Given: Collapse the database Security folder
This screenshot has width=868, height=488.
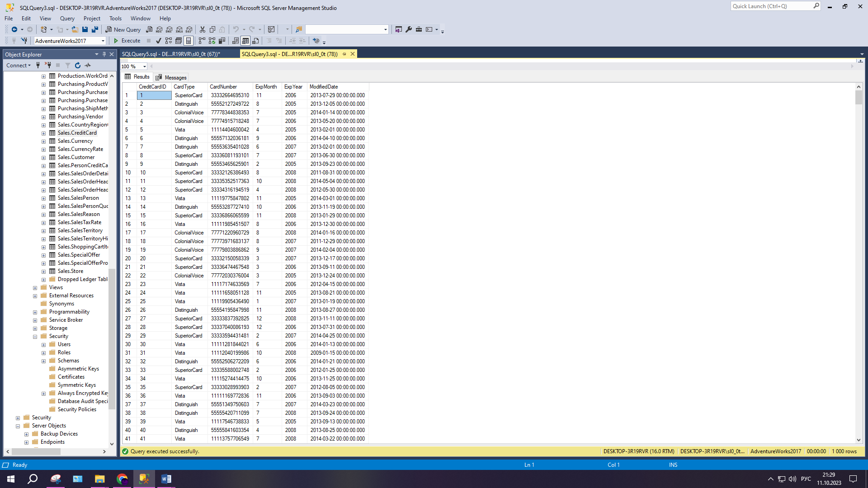Looking at the screenshot, I should (x=35, y=337).
